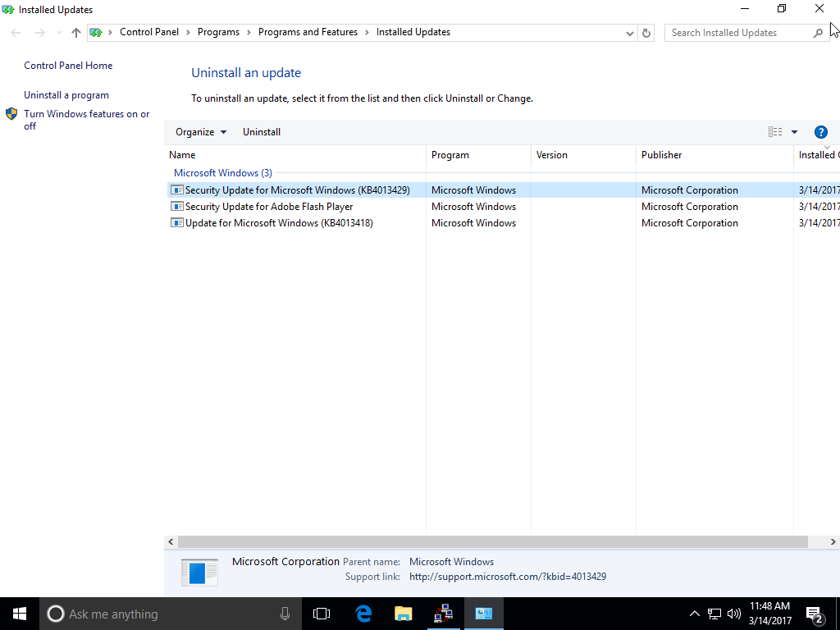Open the Organize menu

click(x=201, y=132)
